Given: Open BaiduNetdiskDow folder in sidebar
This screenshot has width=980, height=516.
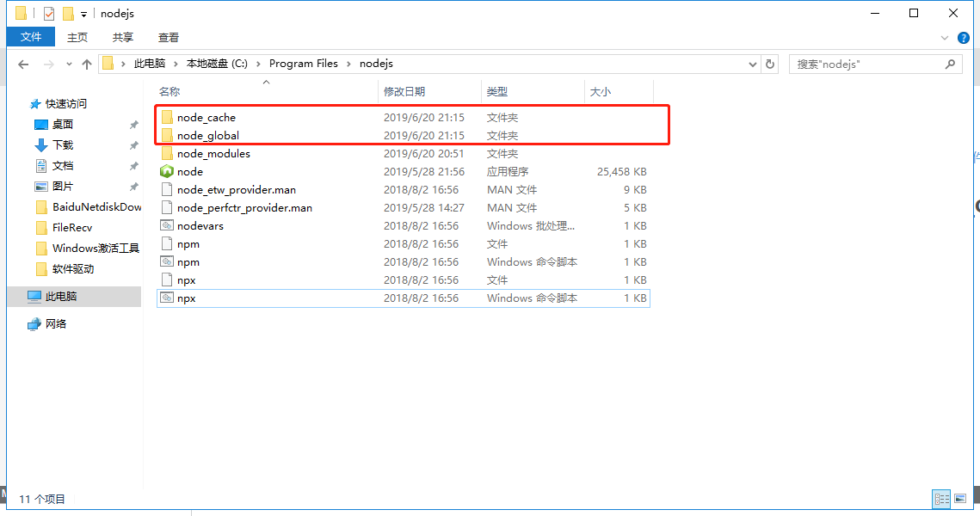Looking at the screenshot, I should pos(96,206).
